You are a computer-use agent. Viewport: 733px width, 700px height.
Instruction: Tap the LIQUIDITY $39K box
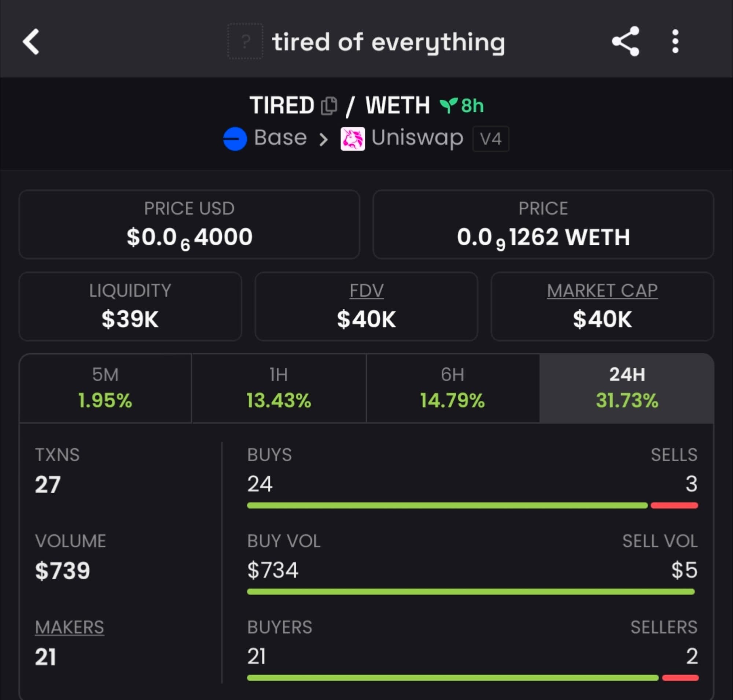point(130,307)
